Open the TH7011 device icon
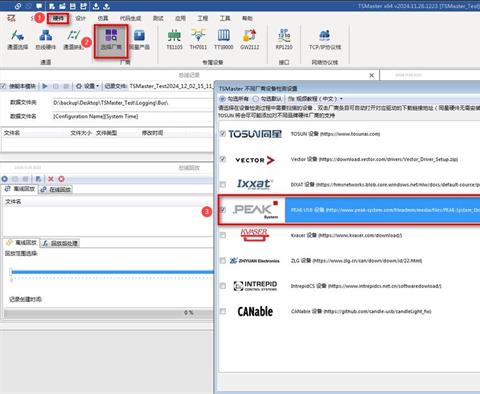480x394 pixels. coord(198,39)
